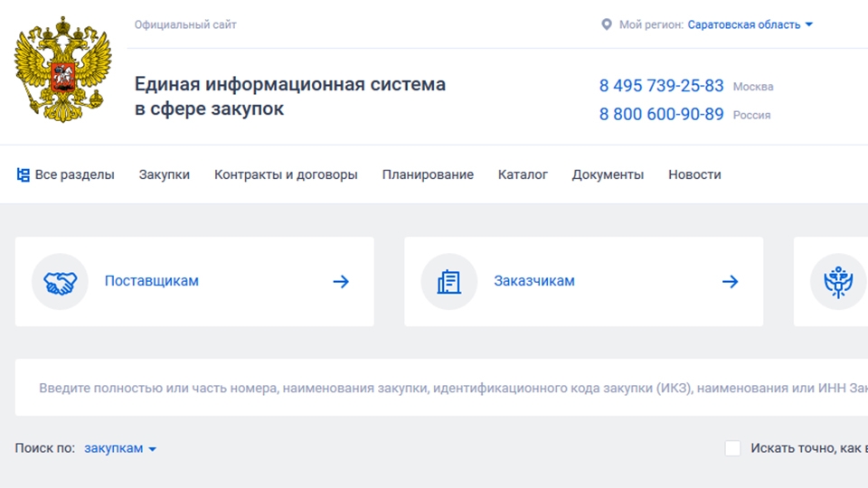Image resolution: width=868 pixels, height=488 pixels.
Task: Click the Москва label
Action: pos(753,87)
